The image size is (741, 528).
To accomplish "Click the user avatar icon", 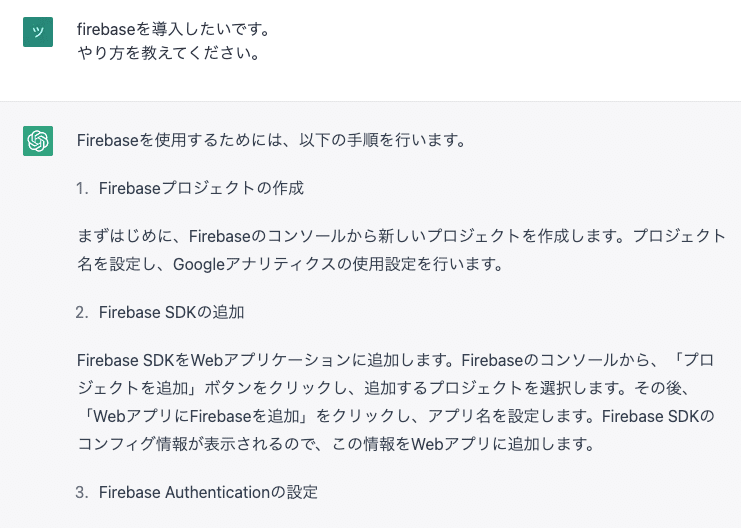I will [38, 32].
